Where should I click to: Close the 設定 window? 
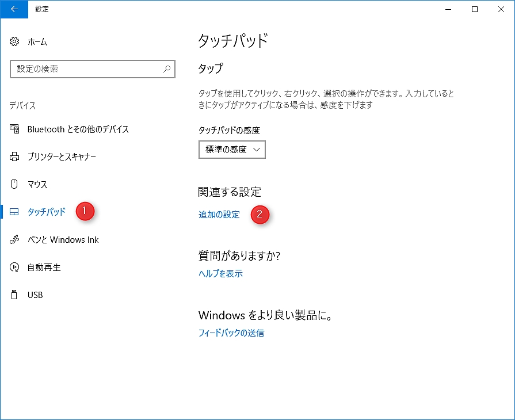coord(501,9)
